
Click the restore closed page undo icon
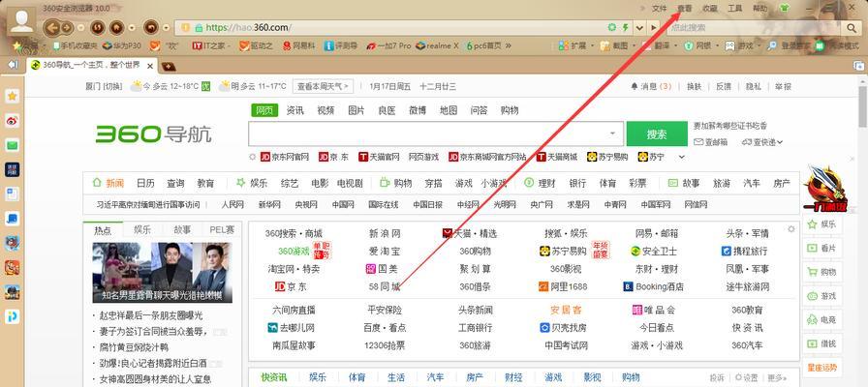coord(151,27)
